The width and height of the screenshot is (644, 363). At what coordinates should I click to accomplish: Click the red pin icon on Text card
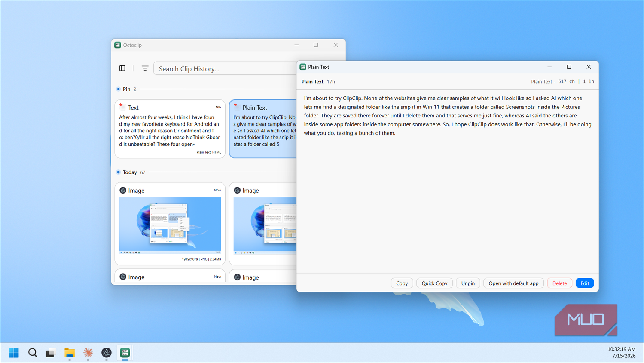[x=122, y=105]
